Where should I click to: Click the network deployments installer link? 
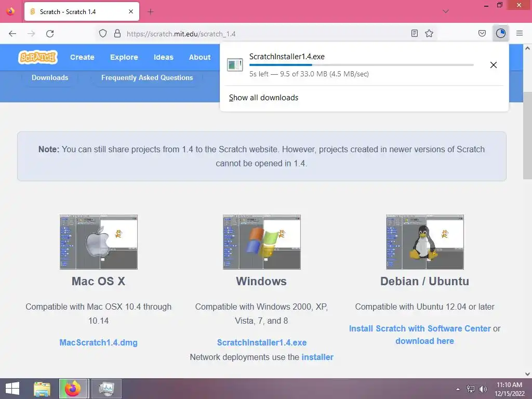click(317, 357)
